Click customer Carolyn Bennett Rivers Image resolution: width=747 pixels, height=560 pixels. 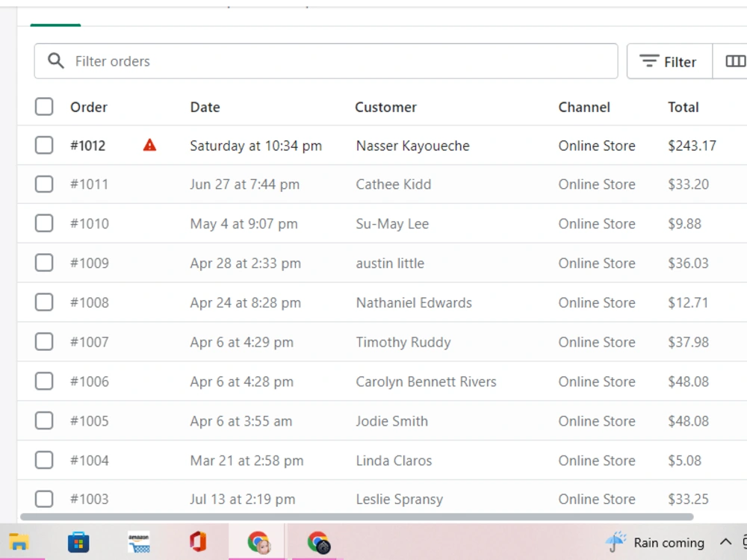pyautogui.click(x=426, y=382)
